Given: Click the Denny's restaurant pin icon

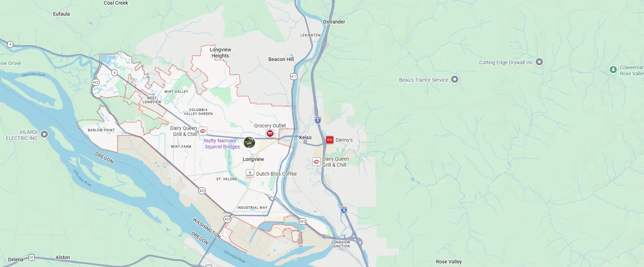Looking at the screenshot, I should click(x=330, y=140).
